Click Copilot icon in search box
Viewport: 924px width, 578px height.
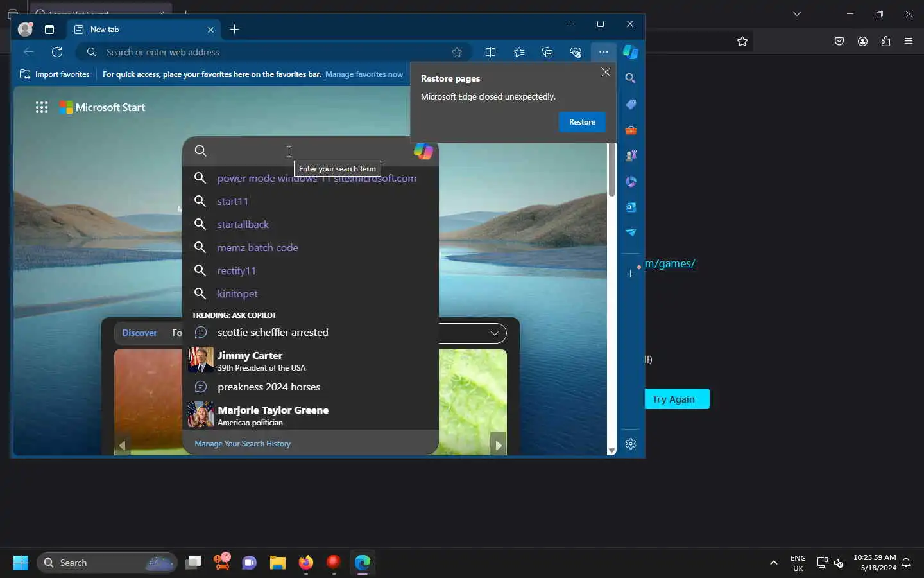(x=424, y=151)
